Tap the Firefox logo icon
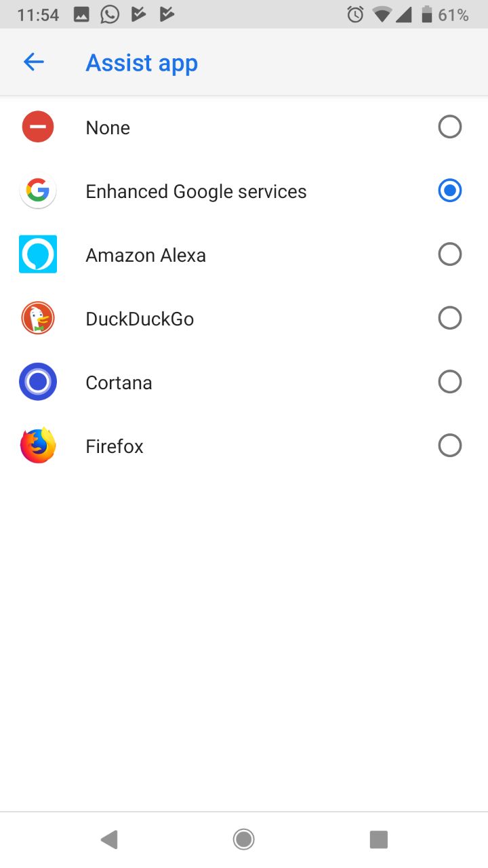Image resolution: width=488 pixels, height=868 pixels. coord(38,446)
